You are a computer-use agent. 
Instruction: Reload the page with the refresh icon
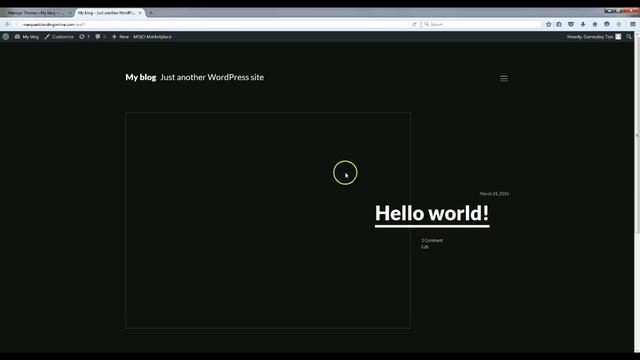point(414,24)
